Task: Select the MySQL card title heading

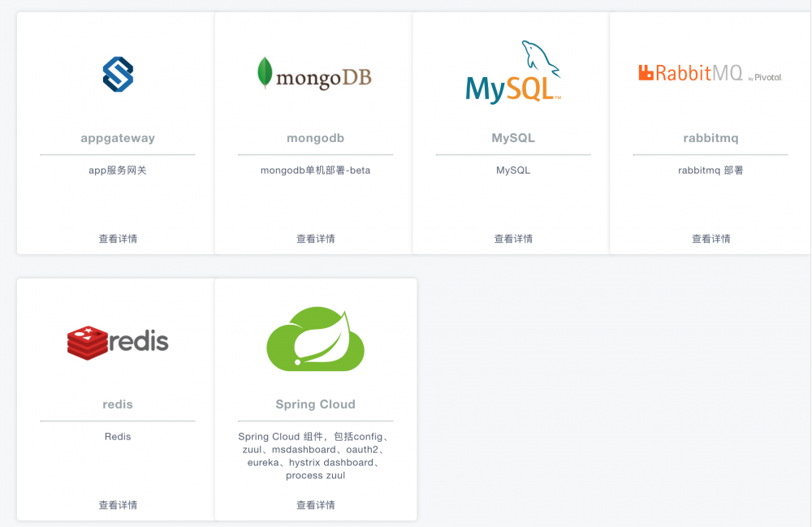Action: (x=513, y=138)
